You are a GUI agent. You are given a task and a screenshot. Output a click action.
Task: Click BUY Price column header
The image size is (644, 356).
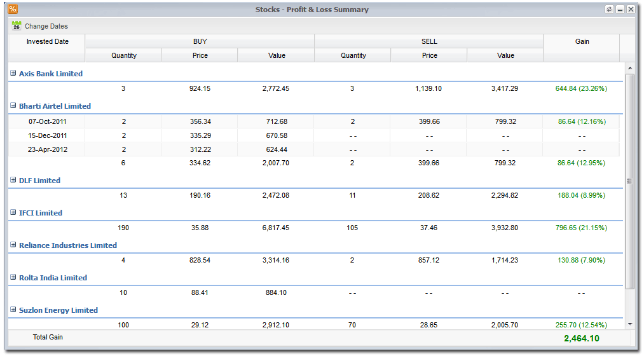(200, 55)
